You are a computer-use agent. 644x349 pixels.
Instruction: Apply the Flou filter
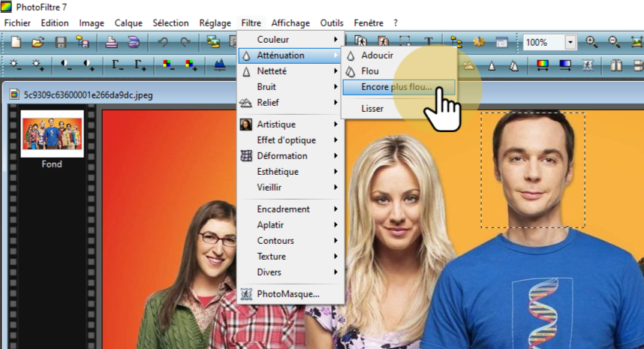[399, 71]
